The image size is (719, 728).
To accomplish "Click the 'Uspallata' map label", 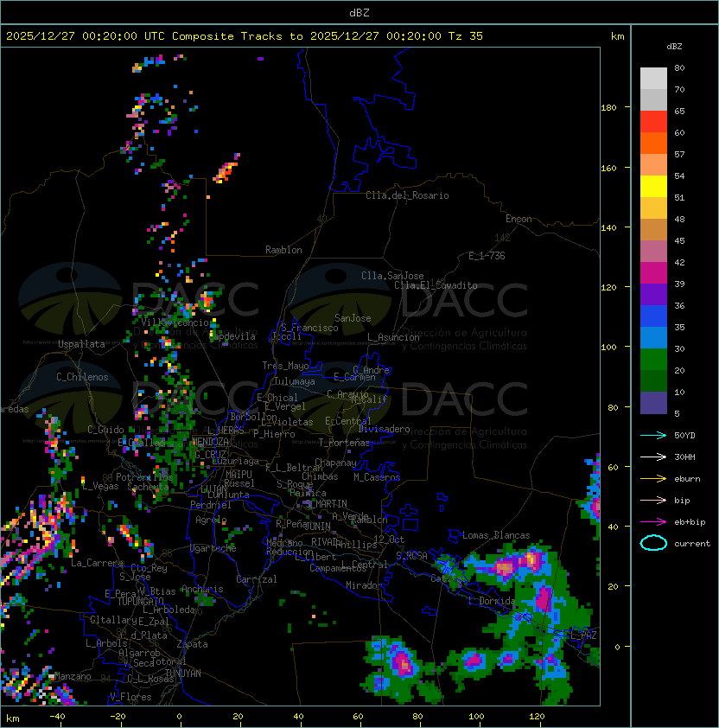I will (x=81, y=344).
